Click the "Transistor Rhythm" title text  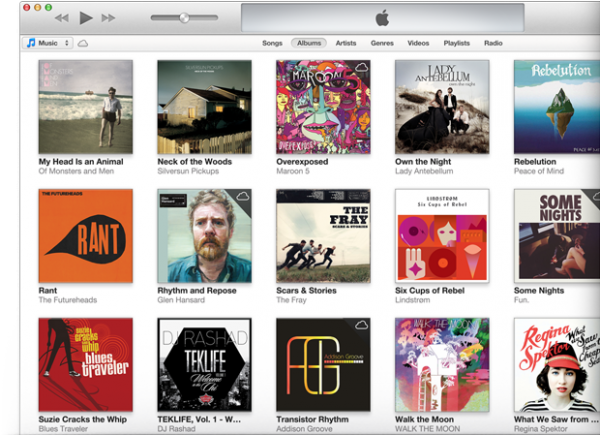tap(312, 420)
